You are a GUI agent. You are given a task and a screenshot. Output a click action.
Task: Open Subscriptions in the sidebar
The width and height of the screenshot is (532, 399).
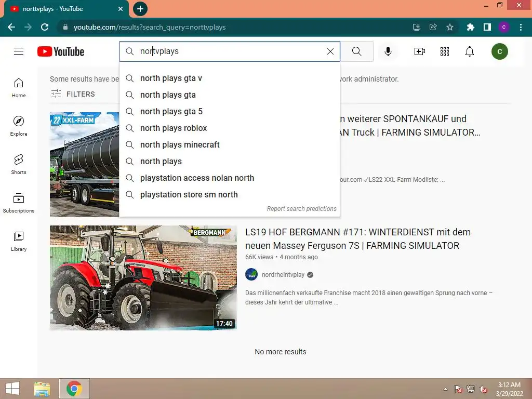coord(19,203)
